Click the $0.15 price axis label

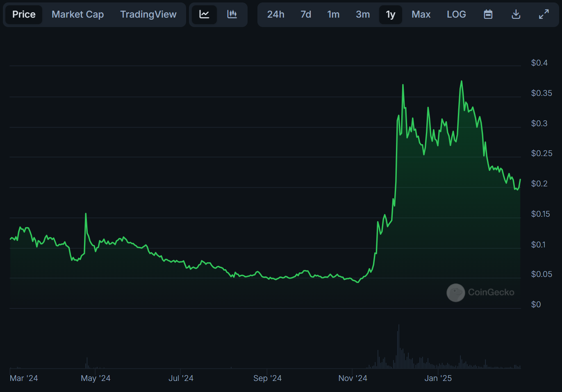coord(540,214)
